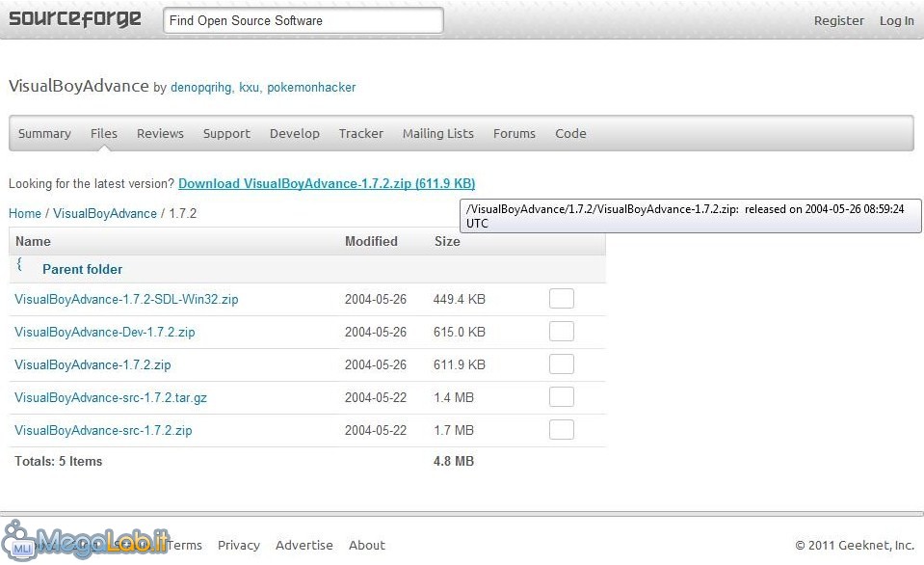Viewport: 924px width, 565px height.
Task: Go to the Home breadcrumb
Action: point(25,213)
